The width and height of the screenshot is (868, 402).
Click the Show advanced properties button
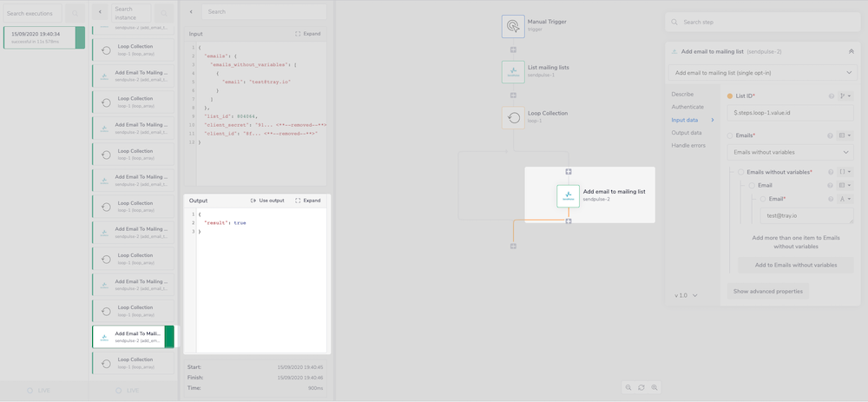[x=768, y=291]
